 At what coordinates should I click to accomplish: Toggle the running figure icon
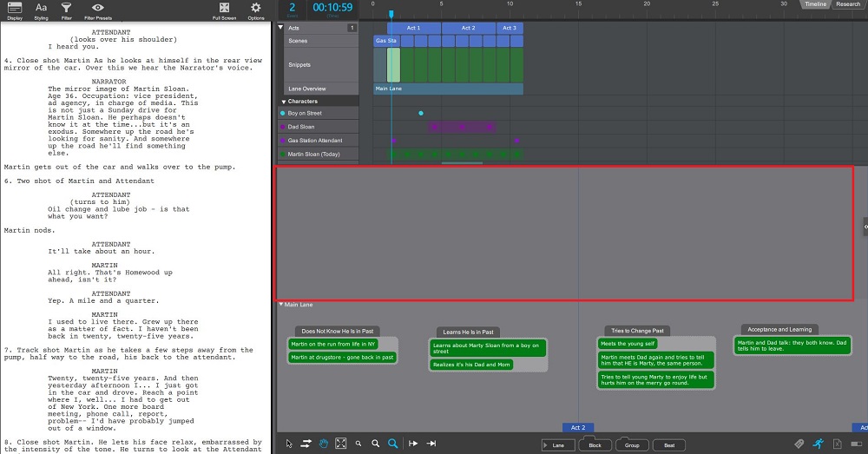click(818, 444)
